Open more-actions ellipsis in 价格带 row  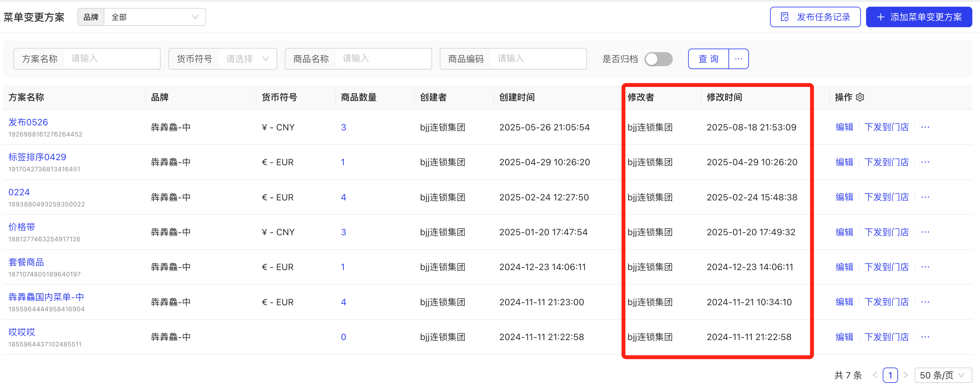tap(925, 232)
